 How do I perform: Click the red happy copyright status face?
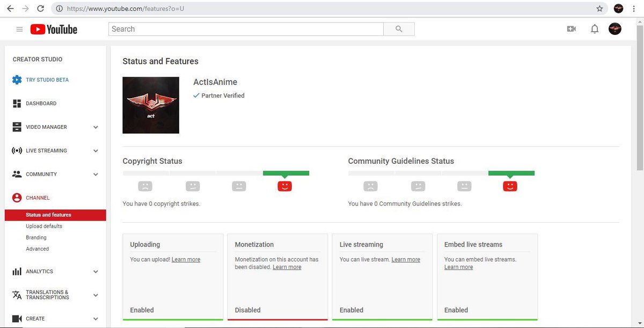284,186
